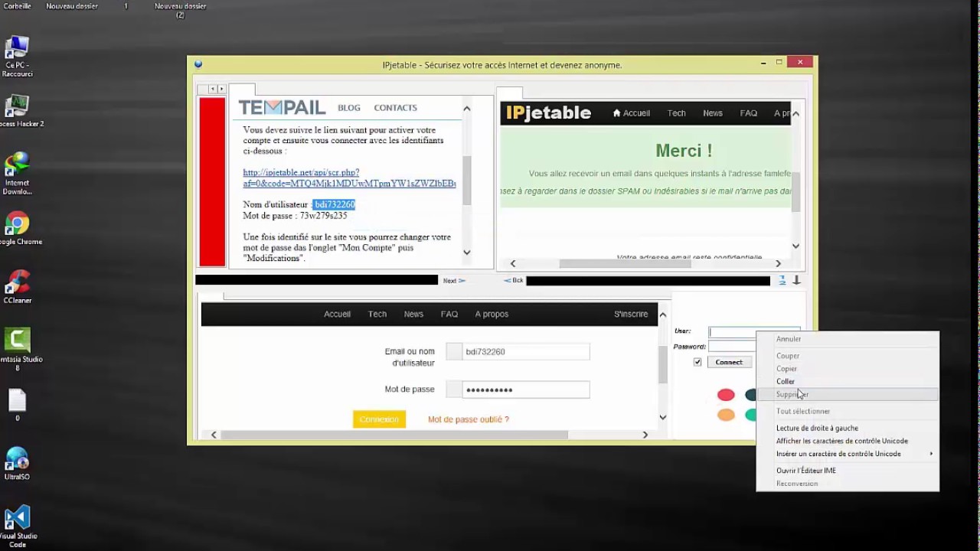Click the IPjetable window title icon

tap(198, 65)
